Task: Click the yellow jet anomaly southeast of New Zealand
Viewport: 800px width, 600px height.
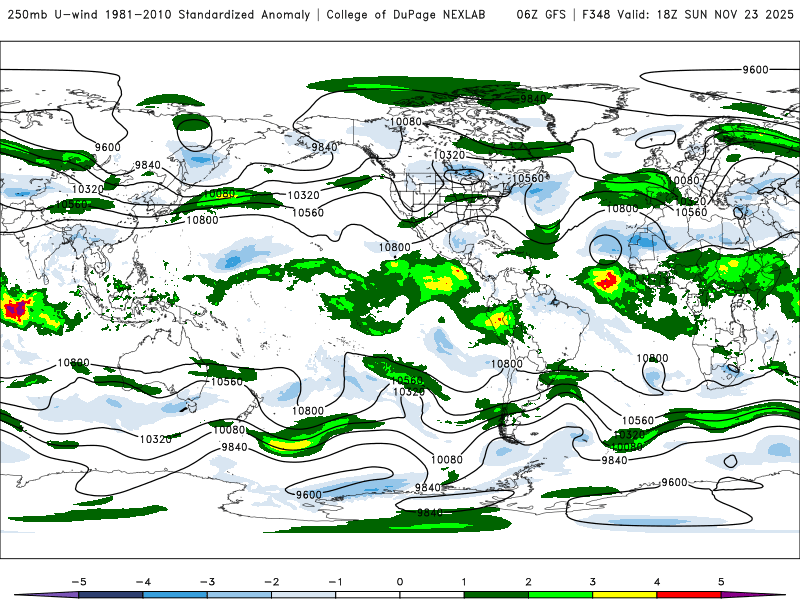Action: (289, 444)
